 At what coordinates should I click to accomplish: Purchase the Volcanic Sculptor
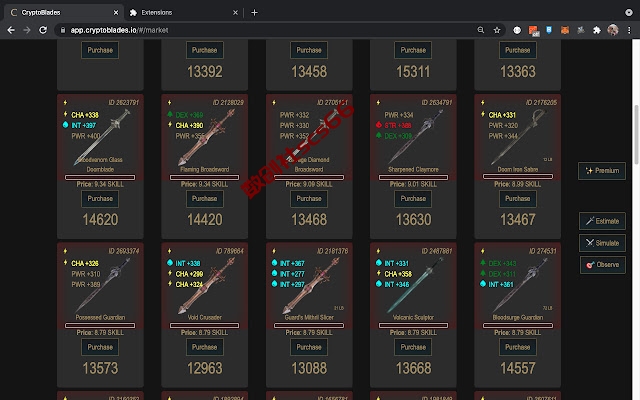[413, 347]
